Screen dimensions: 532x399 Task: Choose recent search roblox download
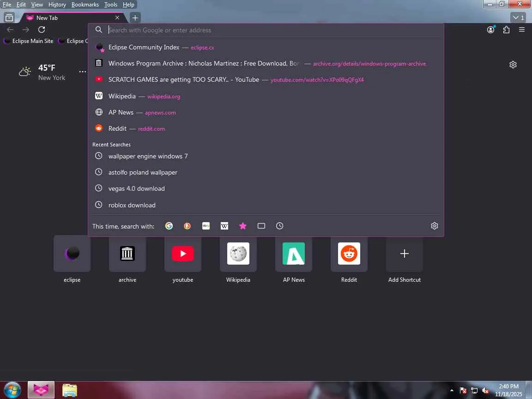[266, 205]
